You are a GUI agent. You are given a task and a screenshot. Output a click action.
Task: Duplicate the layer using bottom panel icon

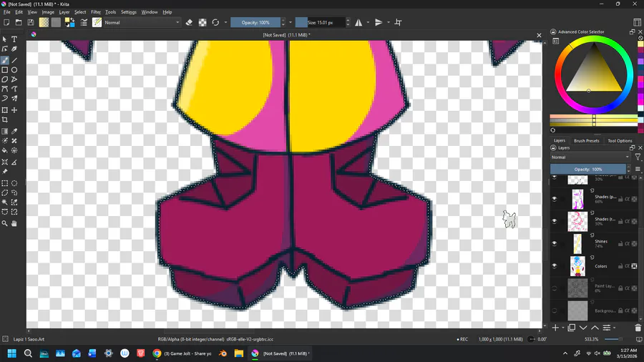click(571, 328)
